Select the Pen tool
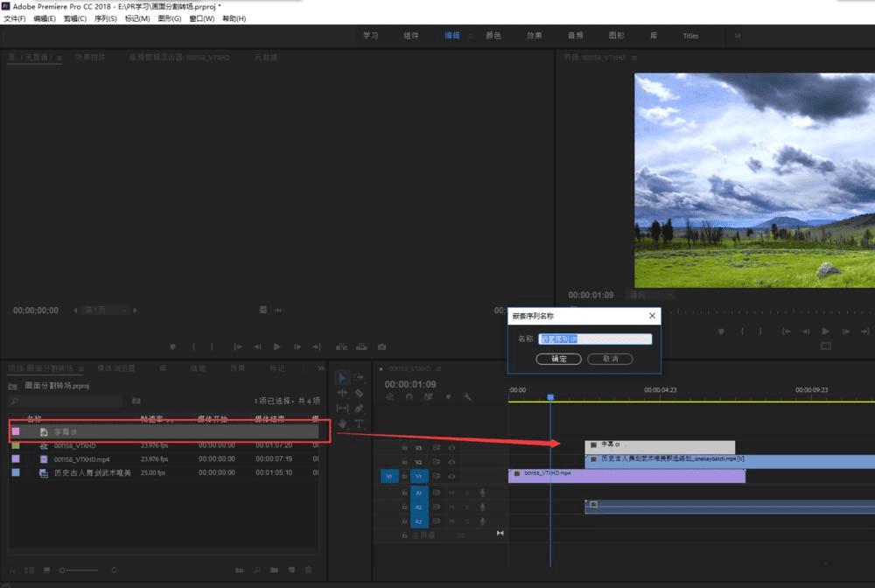Screen dimensions: 875x588 pos(359,409)
